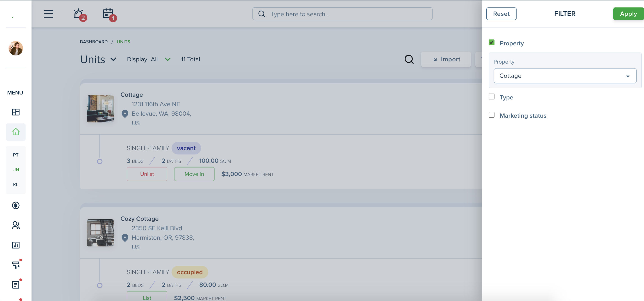Image resolution: width=644 pixels, height=301 pixels.
Task: Select the green home icon in sidebar
Action: tap(16, 132)
